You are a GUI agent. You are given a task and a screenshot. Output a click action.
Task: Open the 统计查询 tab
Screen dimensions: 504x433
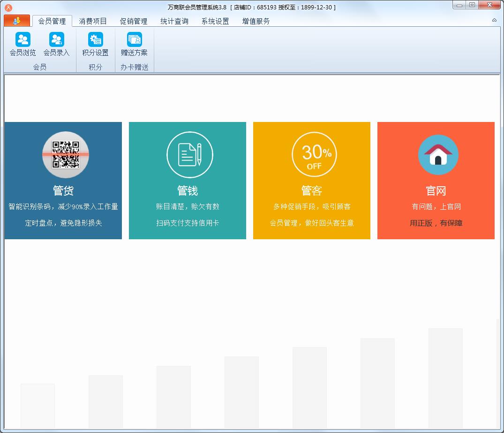pos(174,21)
